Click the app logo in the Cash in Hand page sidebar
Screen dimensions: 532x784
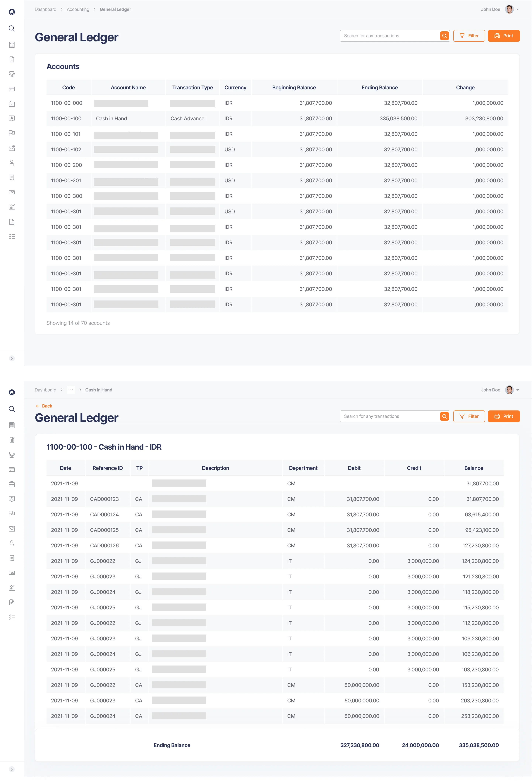[12, 392]
